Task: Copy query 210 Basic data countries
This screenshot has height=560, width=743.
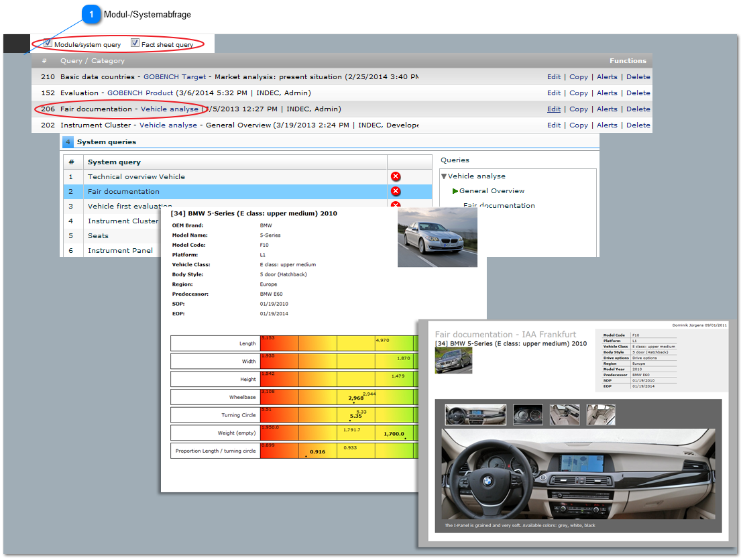Action: pos(579,76)
